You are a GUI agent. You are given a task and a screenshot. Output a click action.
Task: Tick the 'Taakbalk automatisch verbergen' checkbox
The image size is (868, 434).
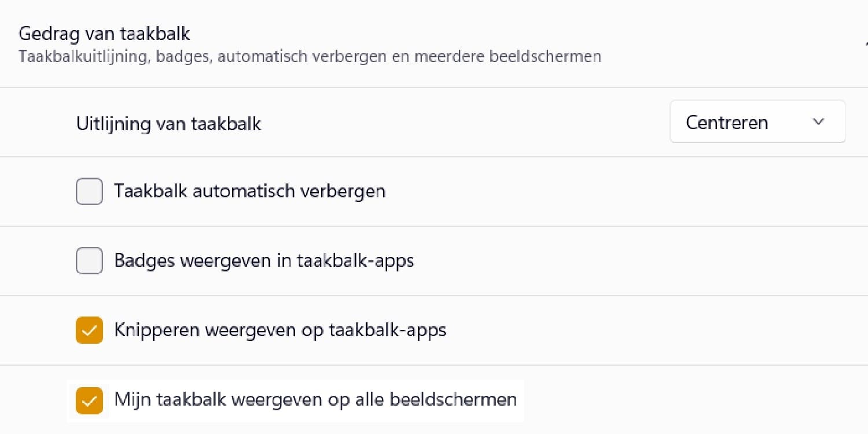pyautogui.click(x=89, y=192)
